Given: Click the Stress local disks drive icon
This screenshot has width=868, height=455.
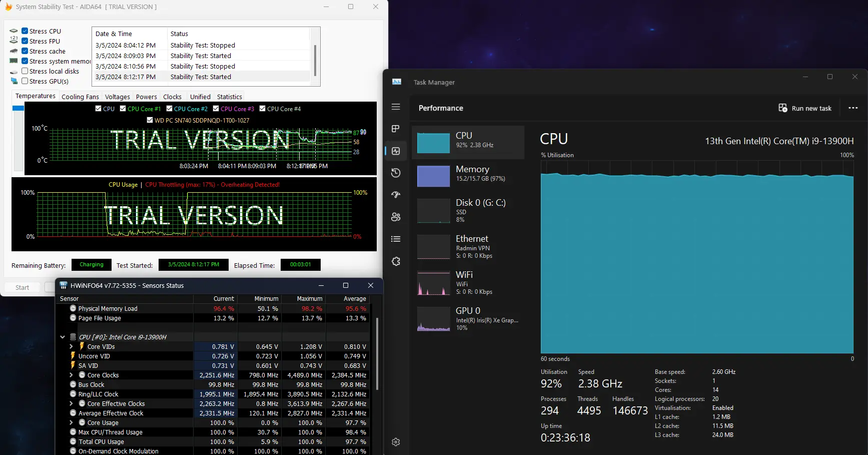Looking at the screenshot, I should (14, 72).
